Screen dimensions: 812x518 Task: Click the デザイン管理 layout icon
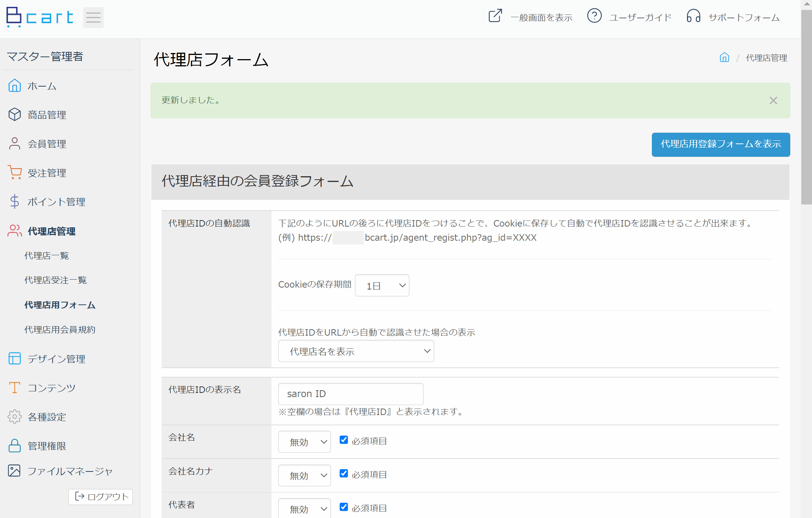[14, 359]
